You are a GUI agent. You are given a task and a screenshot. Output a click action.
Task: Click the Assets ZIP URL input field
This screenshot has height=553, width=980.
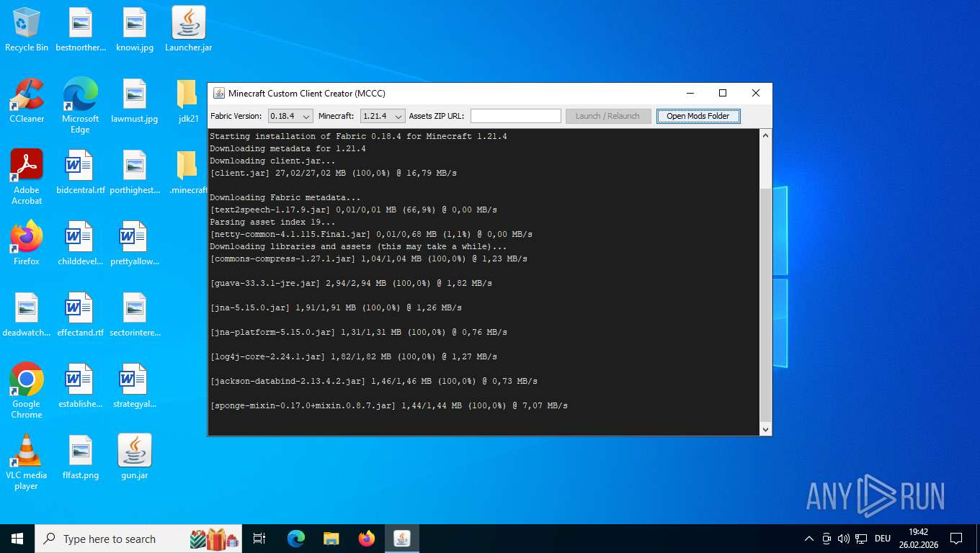(515, 116)
